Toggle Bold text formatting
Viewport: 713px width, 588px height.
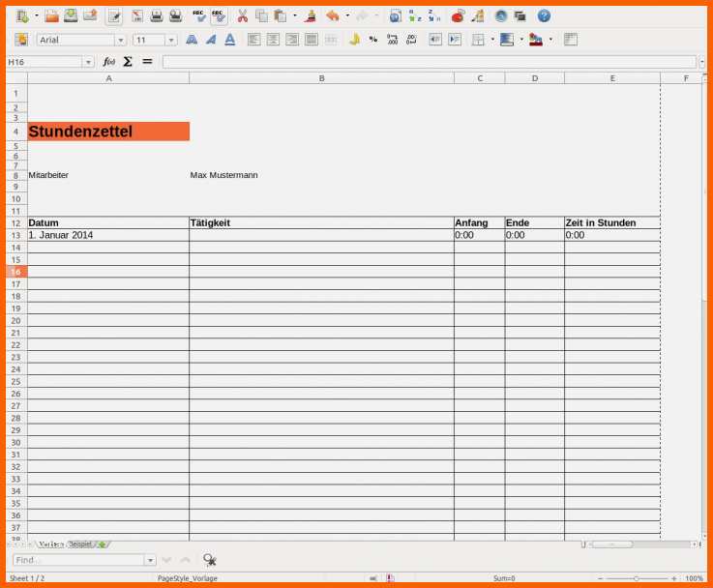[x=192, y=40]
